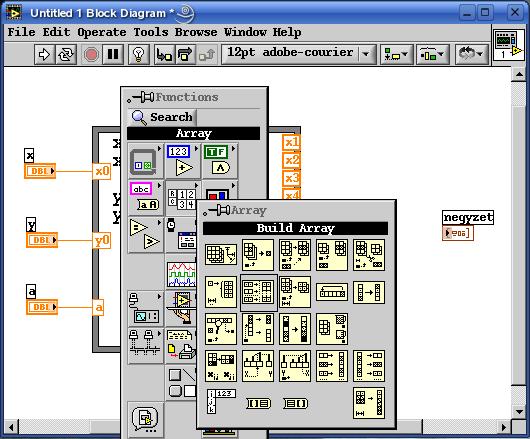Image resolution: width=530 pixels, height=439 pixels.
Task: Click the Run arrow button
Action: pos(44,54)
